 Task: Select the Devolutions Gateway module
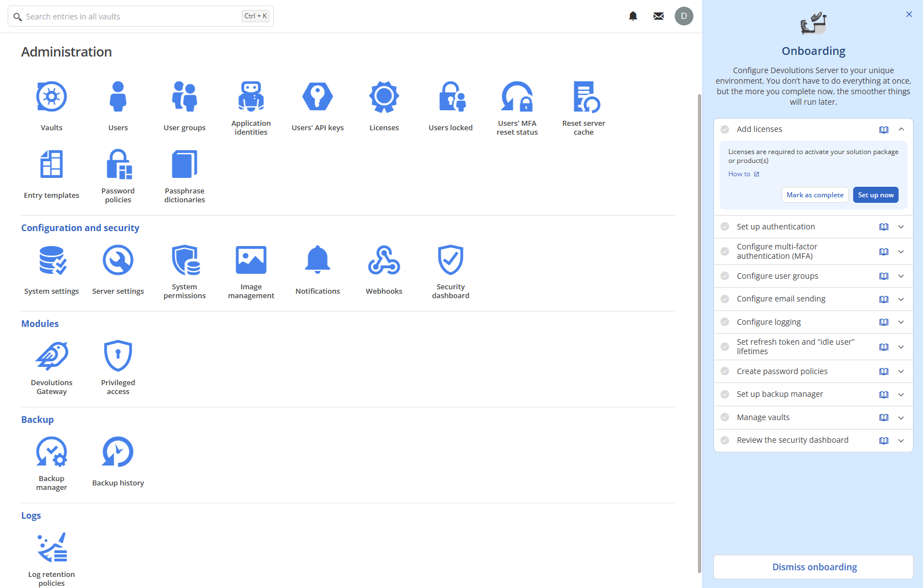51,355
